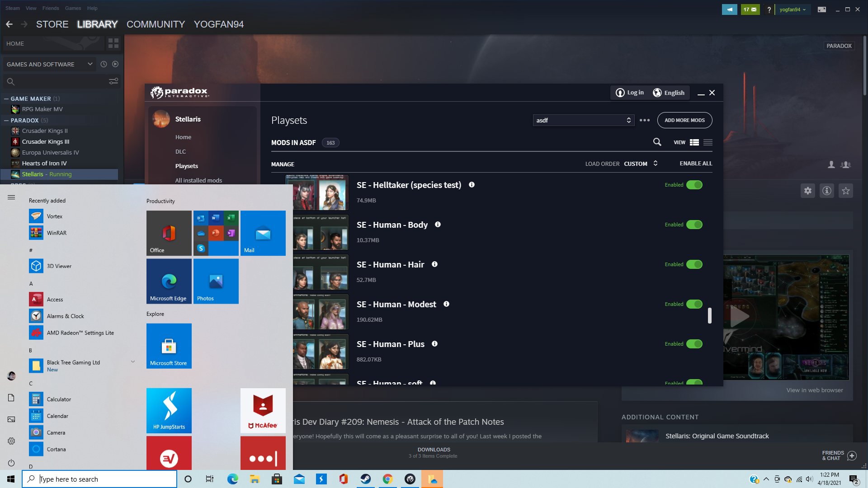Open the Friends menu in Steam
The width and height of the screenshot is (868, 488).
pos(51,8)
